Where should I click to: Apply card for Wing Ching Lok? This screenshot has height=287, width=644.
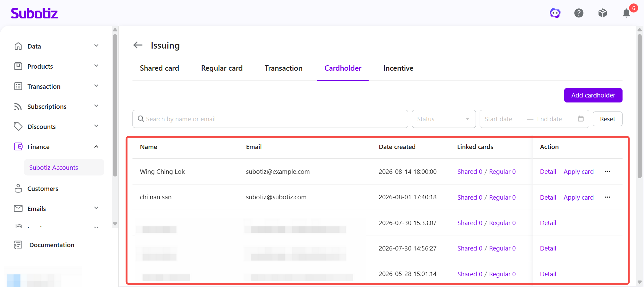[579, 172]
